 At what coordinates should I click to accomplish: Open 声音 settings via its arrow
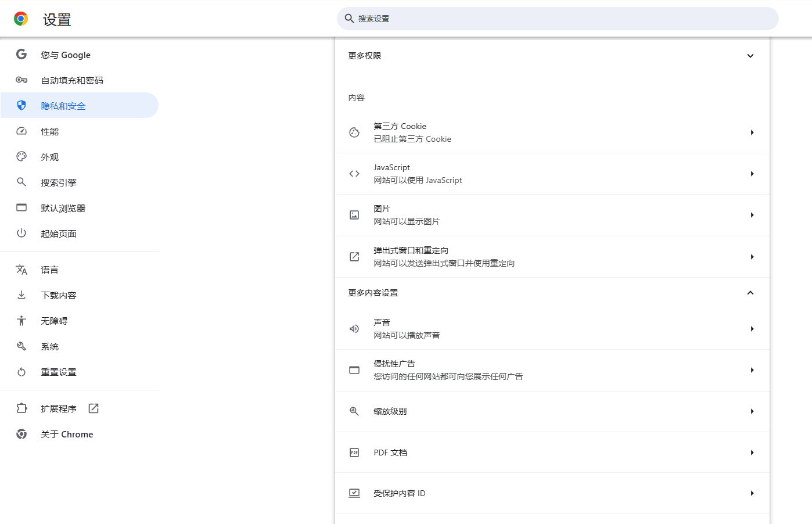click(752, 329)
